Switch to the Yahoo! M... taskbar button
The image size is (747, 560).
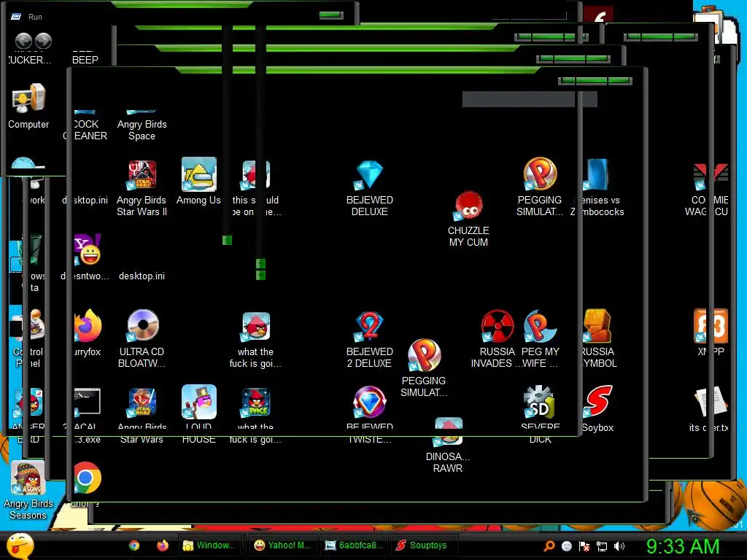click(x=283, y=545)
